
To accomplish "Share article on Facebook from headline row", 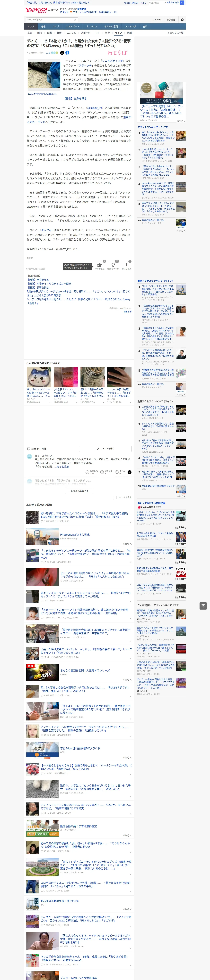I will (67, 53).
